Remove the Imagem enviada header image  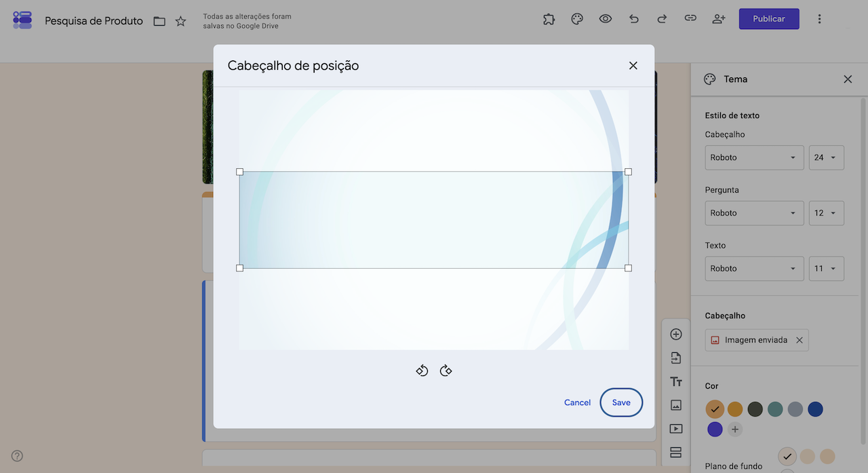tap(799, 340)
